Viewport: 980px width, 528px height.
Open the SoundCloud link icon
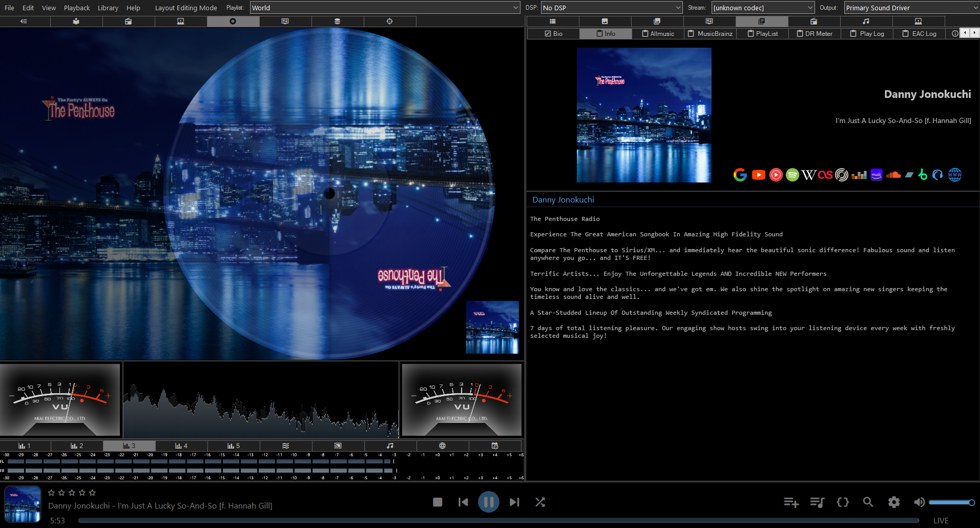[x=893, y=175]
